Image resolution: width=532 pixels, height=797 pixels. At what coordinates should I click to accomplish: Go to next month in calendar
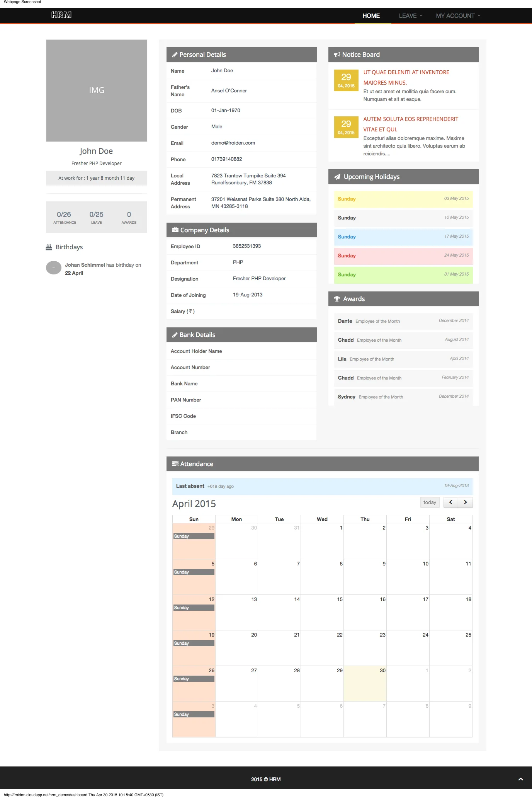[x=465, y=502]
